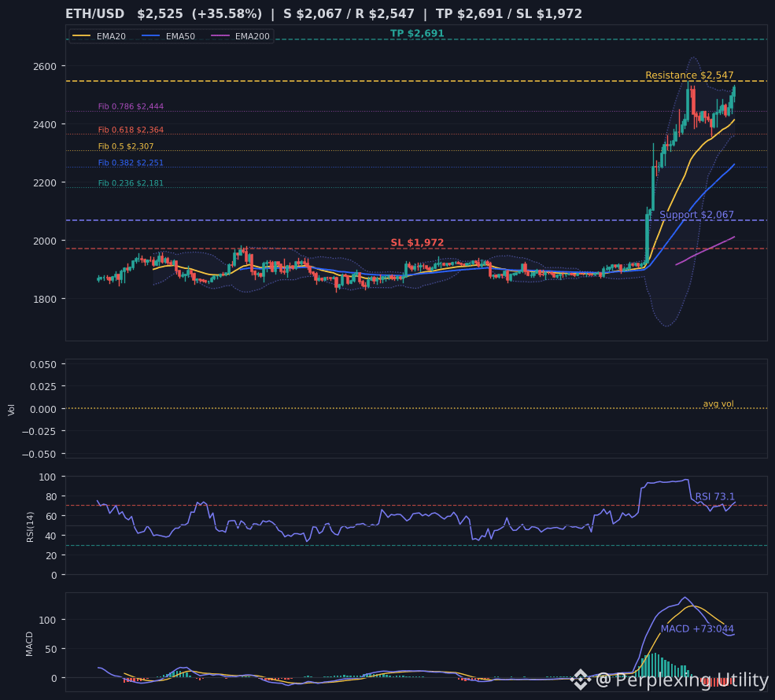Click the −0.050 volume axis tick
Image resolution: width=775 pixels, height=700 pixels.
39,454
